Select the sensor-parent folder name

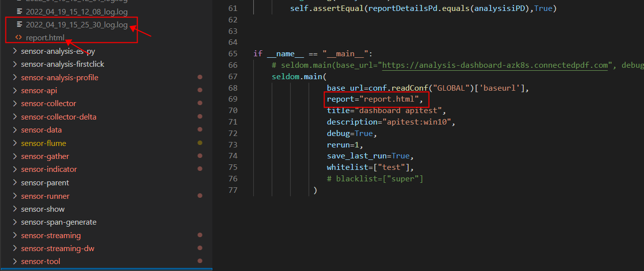click(45, 183)
